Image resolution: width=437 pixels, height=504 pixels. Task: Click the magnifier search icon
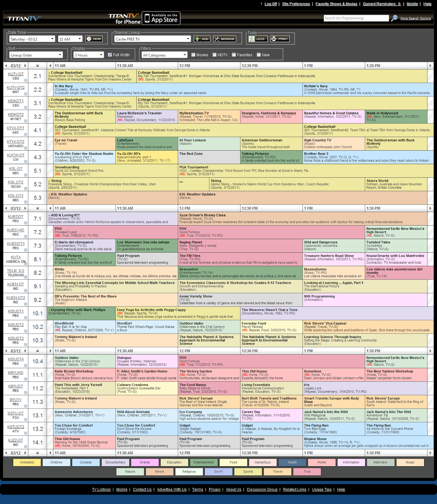click(x=394, y=18)
